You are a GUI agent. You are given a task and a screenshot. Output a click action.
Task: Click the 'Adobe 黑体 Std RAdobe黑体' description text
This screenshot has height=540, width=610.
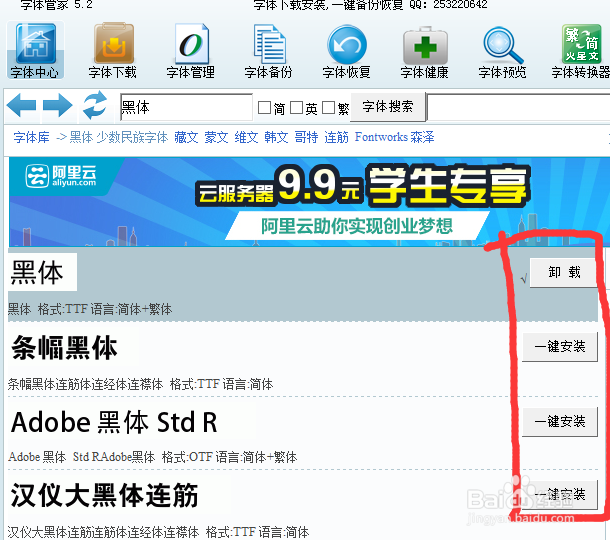81,457
